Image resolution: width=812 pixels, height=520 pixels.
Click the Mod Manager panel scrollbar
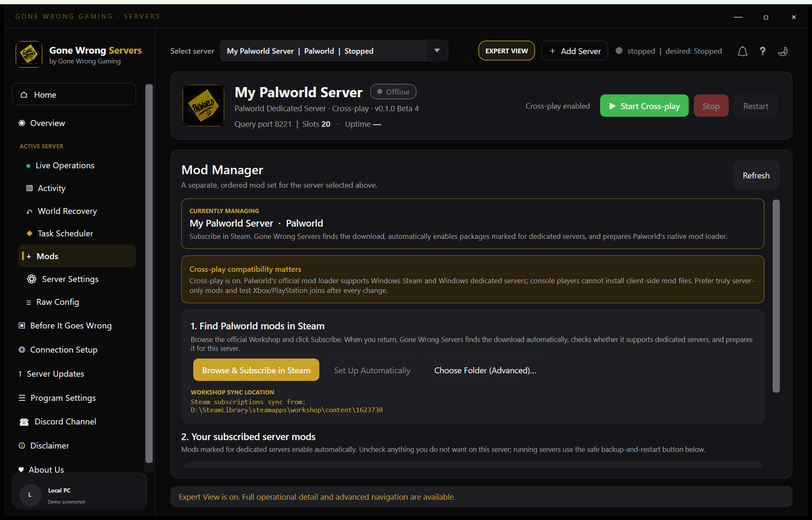pyautogui.click(x=776, y=296)
